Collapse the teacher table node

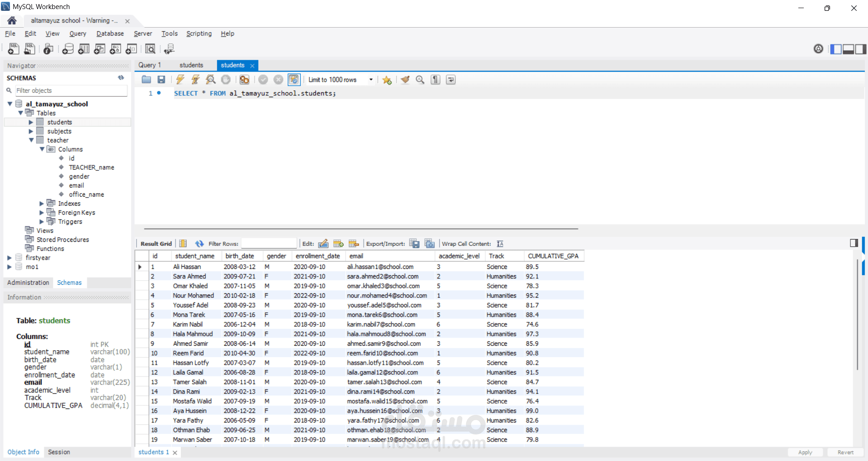(31, 140)
